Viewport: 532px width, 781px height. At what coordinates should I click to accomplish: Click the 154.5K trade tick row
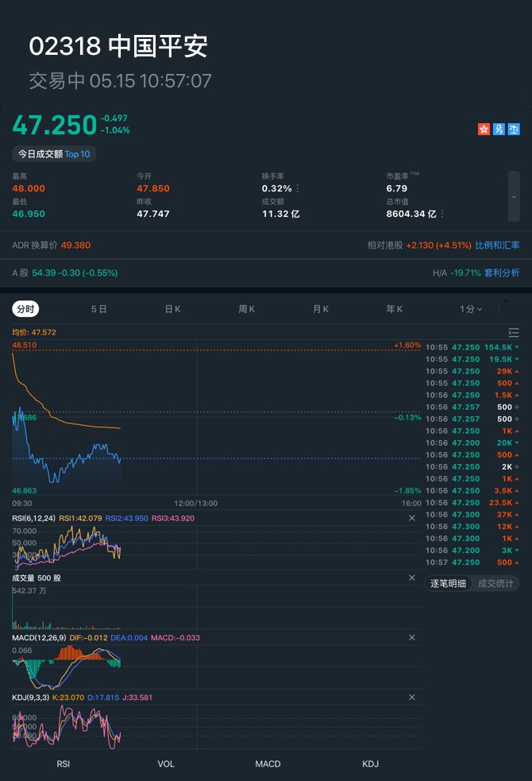472,347
